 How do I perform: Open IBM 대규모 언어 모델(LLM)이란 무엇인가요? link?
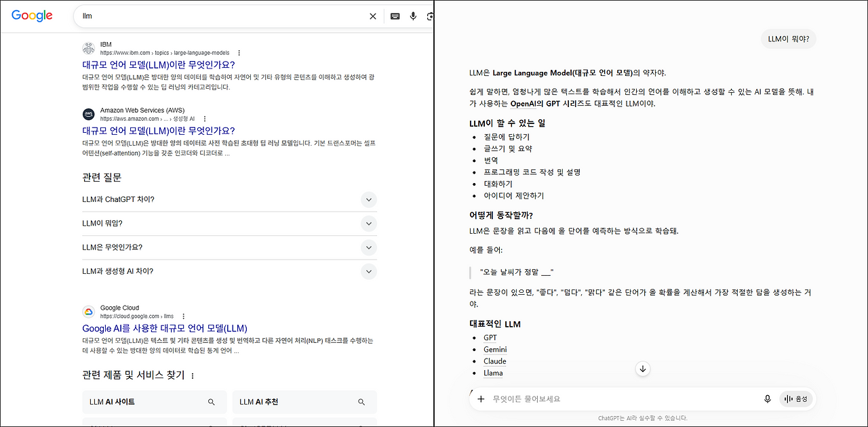(x=159, y=65)
